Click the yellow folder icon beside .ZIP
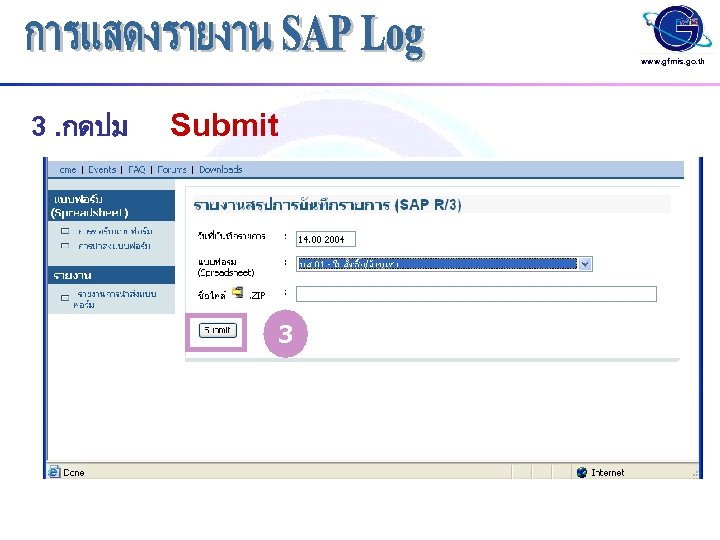Viewport: 720px width, 540px height. coord(237,292)
